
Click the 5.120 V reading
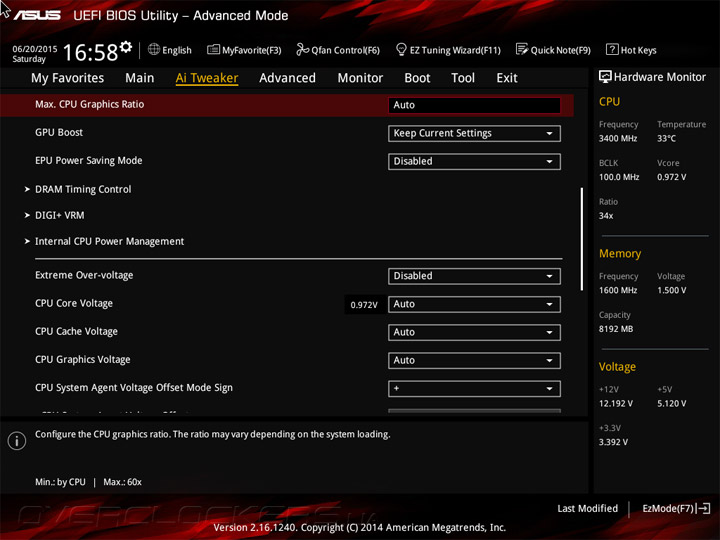coord(671,404)
